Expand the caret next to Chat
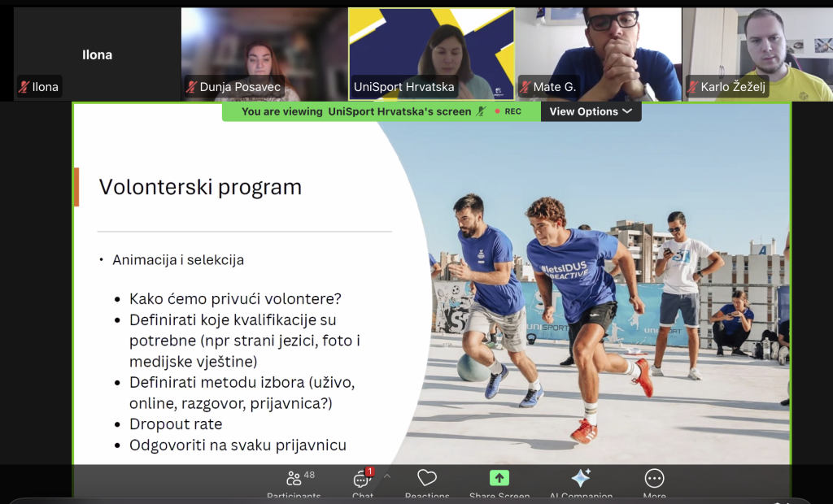The image size is (833, 504). click(387, 476)
